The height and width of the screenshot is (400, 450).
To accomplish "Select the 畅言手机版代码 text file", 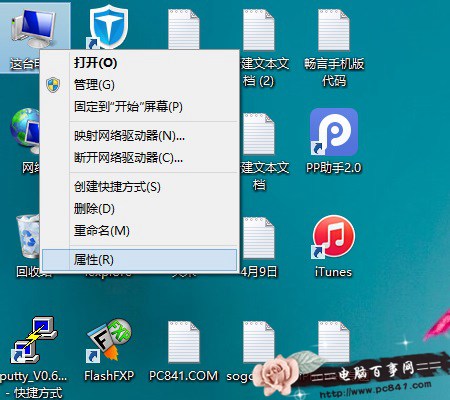I will [x=334, y=30].
